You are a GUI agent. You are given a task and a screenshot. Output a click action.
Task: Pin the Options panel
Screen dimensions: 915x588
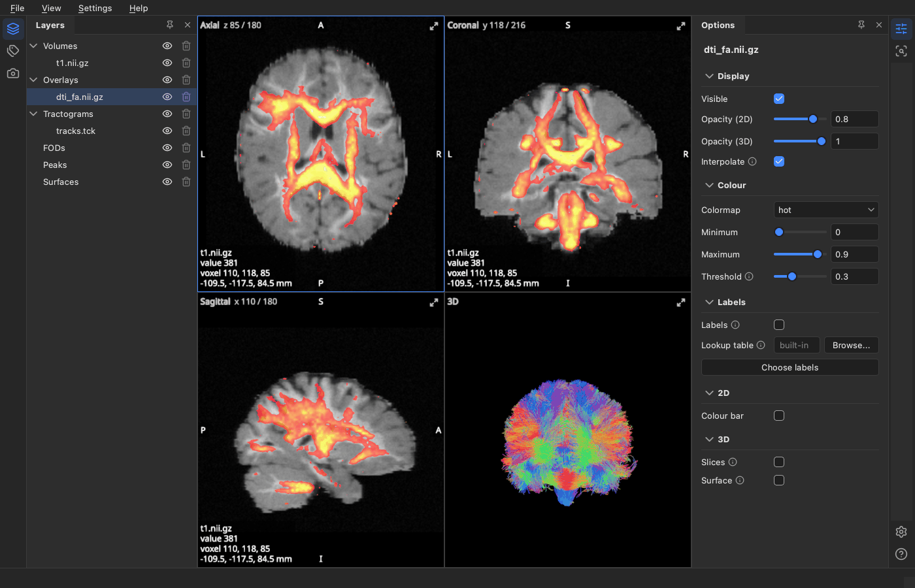coord(861,25)
